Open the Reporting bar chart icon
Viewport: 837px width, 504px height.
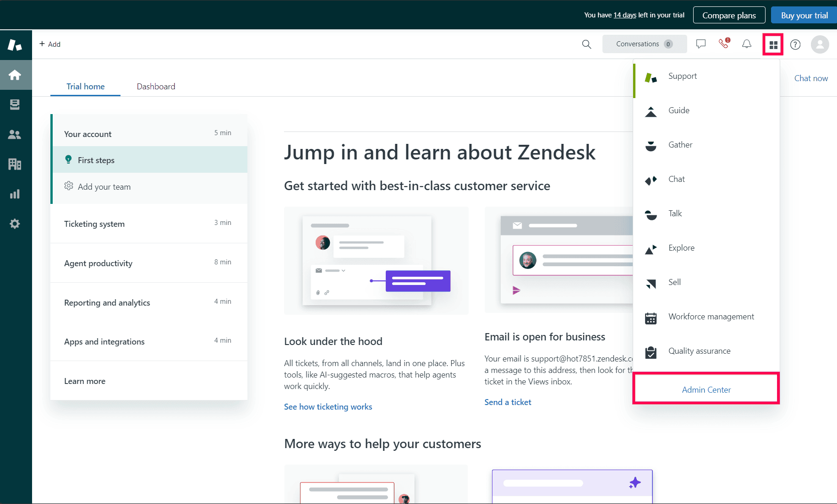click(x=15, y=194)
